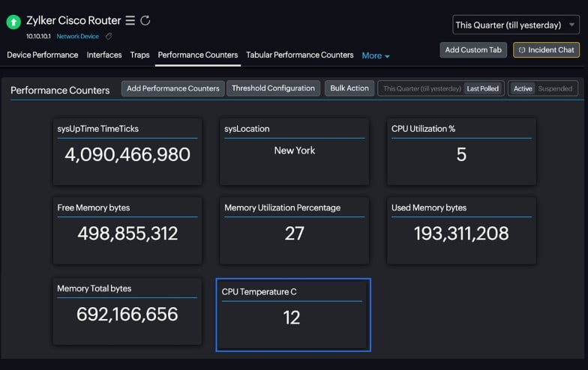This screenshot has height=370, width=588.
Task: Select the Active counters toggle
Action: [x=523, y=88]
